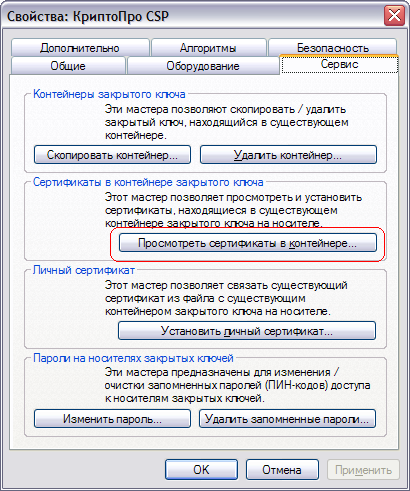This screenshot has height=491, width=410.
Task: Go to the Безопасность tab
Action: point(333,47)
